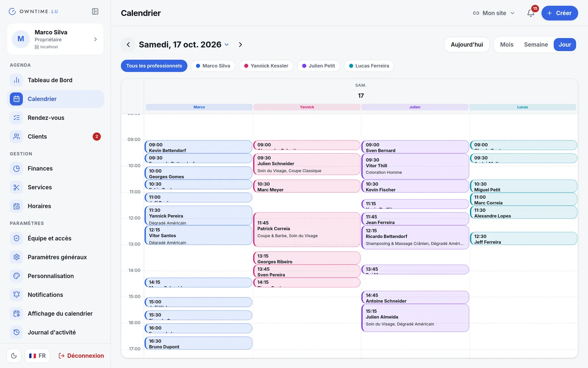
Task: Click the Notifications bell icon in sidebar
Action: tap(17, 295)
